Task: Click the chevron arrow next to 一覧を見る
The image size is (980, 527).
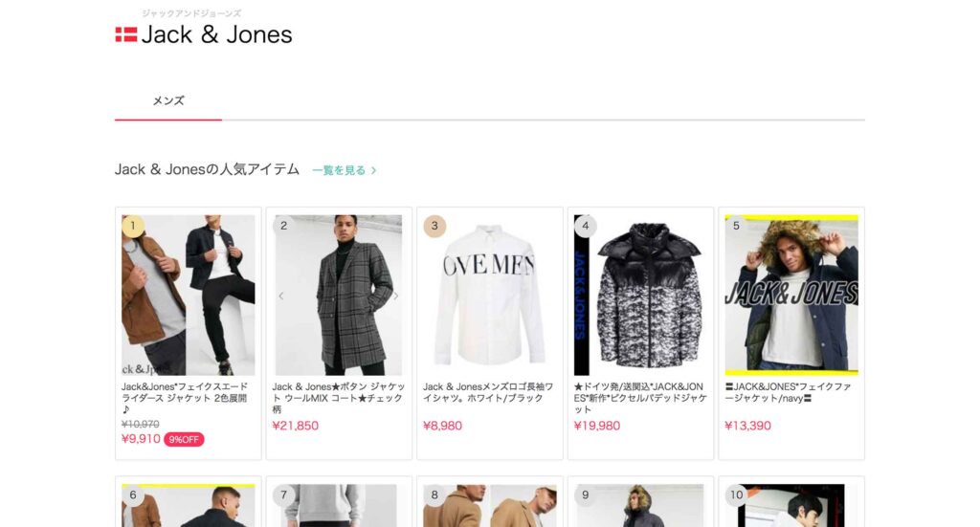Action: coord(374,170)
